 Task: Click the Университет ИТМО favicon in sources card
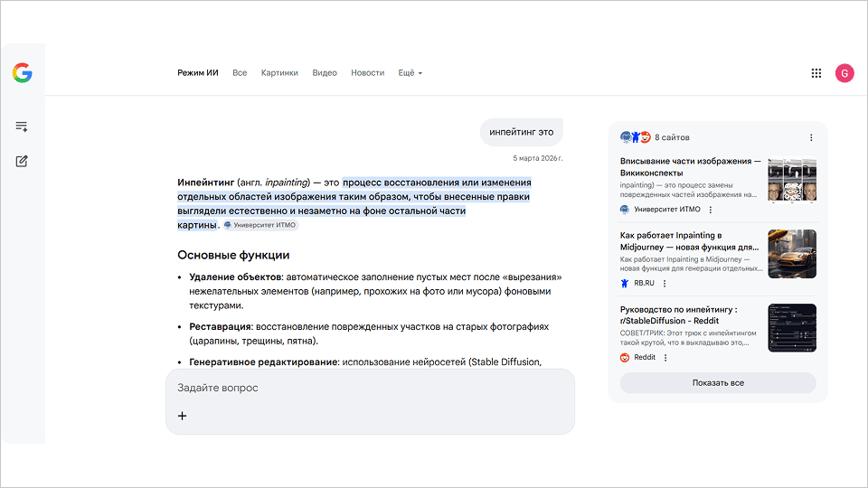[x=625, y=210]
